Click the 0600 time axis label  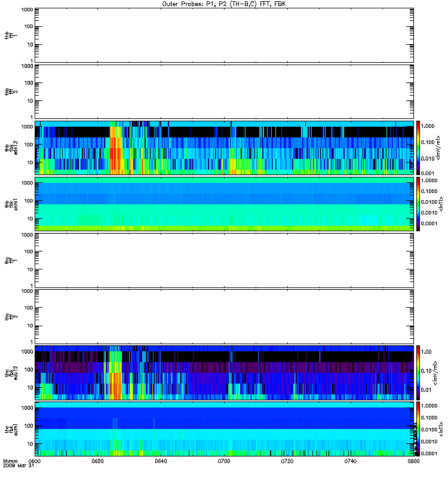[x=35, y=461]
